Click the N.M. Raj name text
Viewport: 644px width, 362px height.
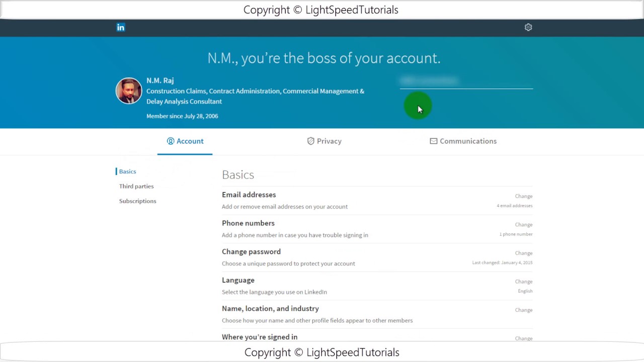pyautogui.click(x=160, y=80)
